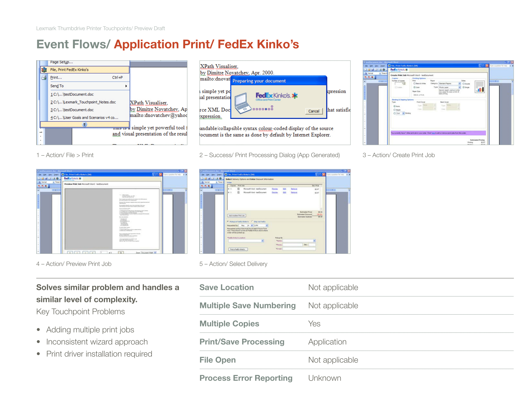Open the paper Type Photo Laser dropdown
The image size is (532, 411).
[450, 87]
